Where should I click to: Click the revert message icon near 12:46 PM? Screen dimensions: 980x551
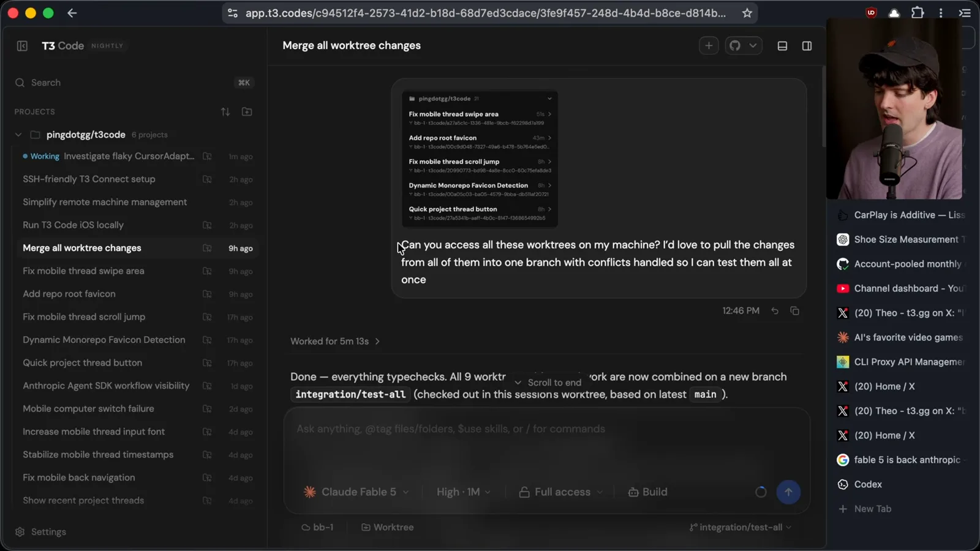pos(775,311)
